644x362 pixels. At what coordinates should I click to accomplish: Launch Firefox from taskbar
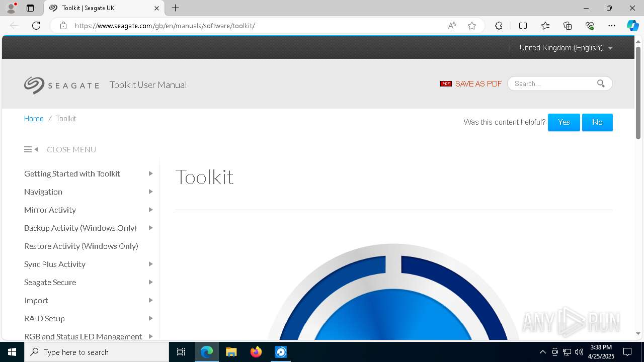[256, 352]
